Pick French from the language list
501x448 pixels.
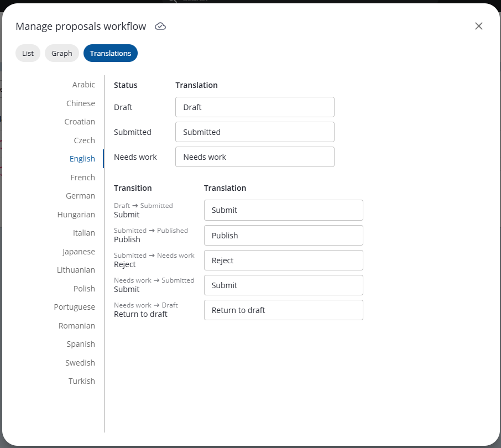click(x=82, y=178)
